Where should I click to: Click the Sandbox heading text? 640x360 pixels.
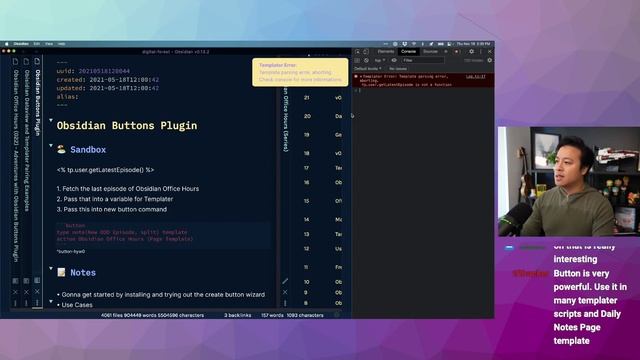(x=88, y=149)
